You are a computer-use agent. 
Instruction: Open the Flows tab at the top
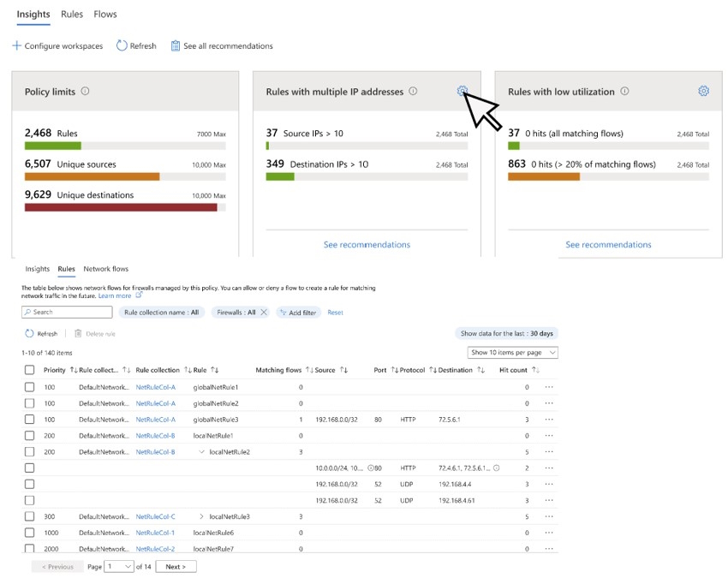pyautogui.click(x=104, y=14)
